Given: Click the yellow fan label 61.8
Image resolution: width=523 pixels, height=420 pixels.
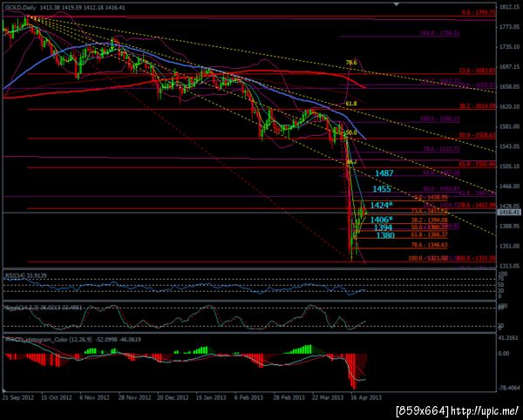Looking at the screenshot, I should 351,104.
